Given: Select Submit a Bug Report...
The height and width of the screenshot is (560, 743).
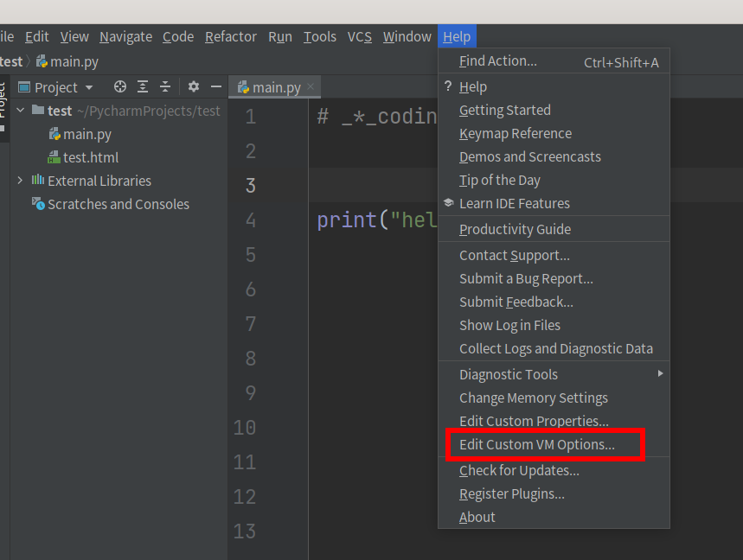Looking at the screenshot, I should pyautogui.click(x=554, y=278).
